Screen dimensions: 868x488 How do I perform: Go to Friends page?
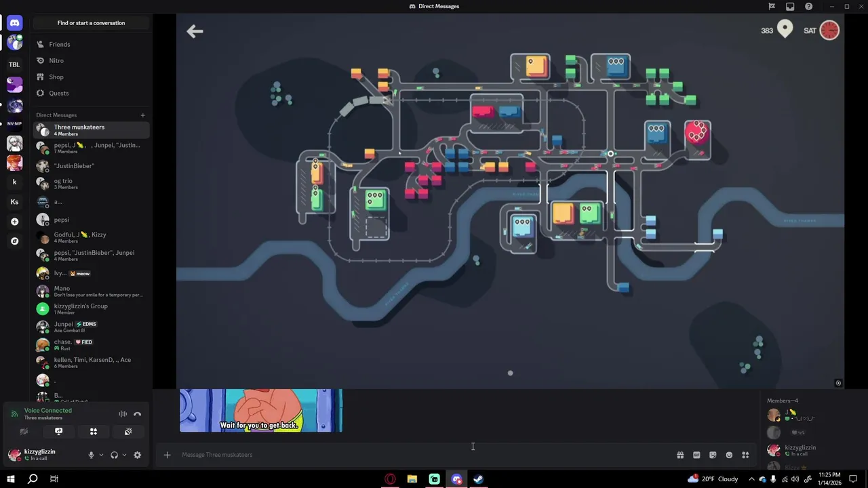click(x=92, y=44)
